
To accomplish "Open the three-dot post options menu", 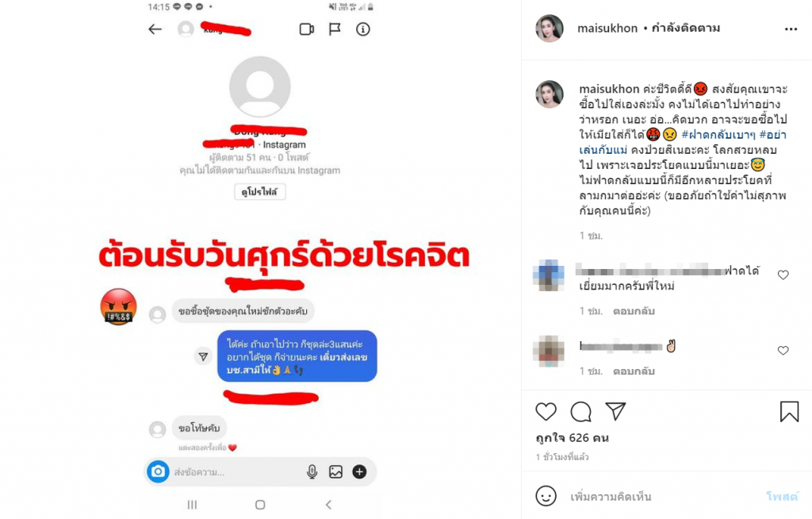I will coord(791,29).
